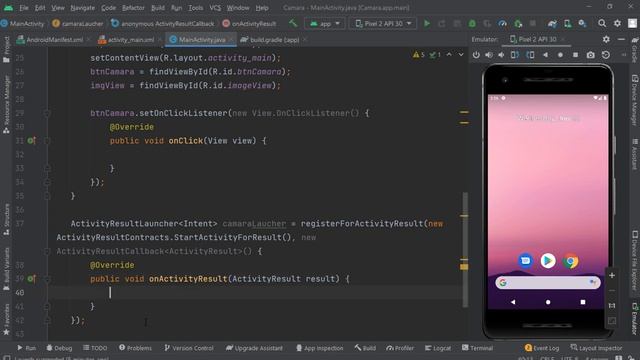Viewport: 640px width, 360px height.
Task: Click warnings count indicator in editor
Action: pos(419,55)
